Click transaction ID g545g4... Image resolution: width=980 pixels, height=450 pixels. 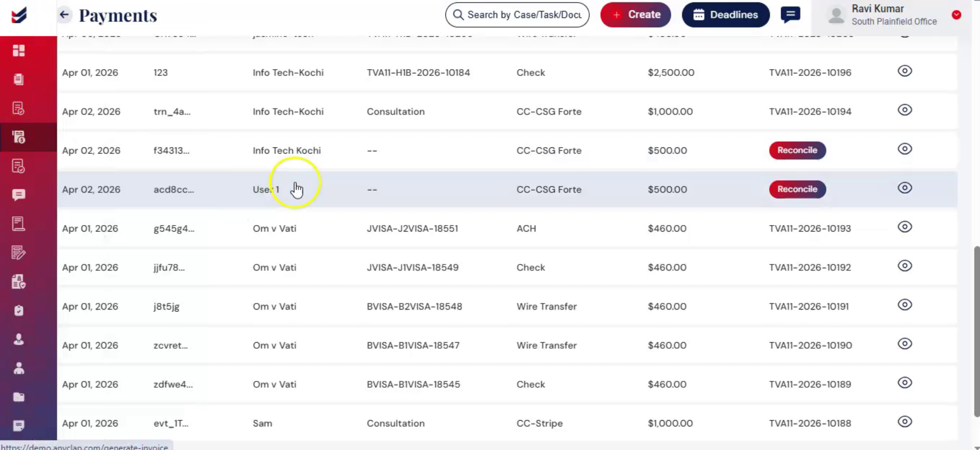(174, 229)
